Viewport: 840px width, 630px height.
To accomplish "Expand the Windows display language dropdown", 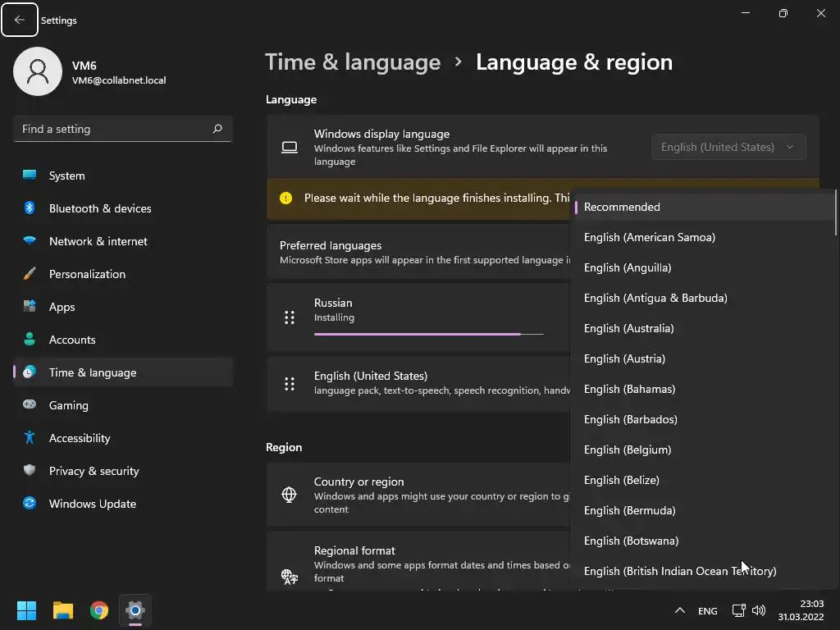I will tap(728, 147).
